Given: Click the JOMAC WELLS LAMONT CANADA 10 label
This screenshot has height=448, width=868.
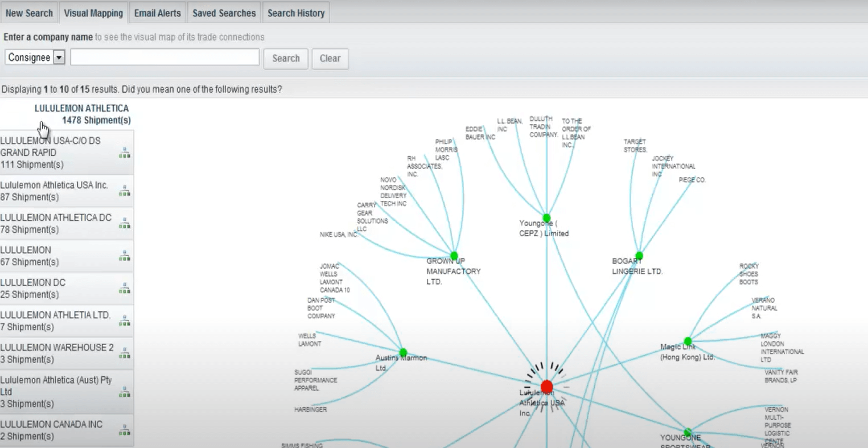Looking at the screenshot, I should tap(335, 278).
